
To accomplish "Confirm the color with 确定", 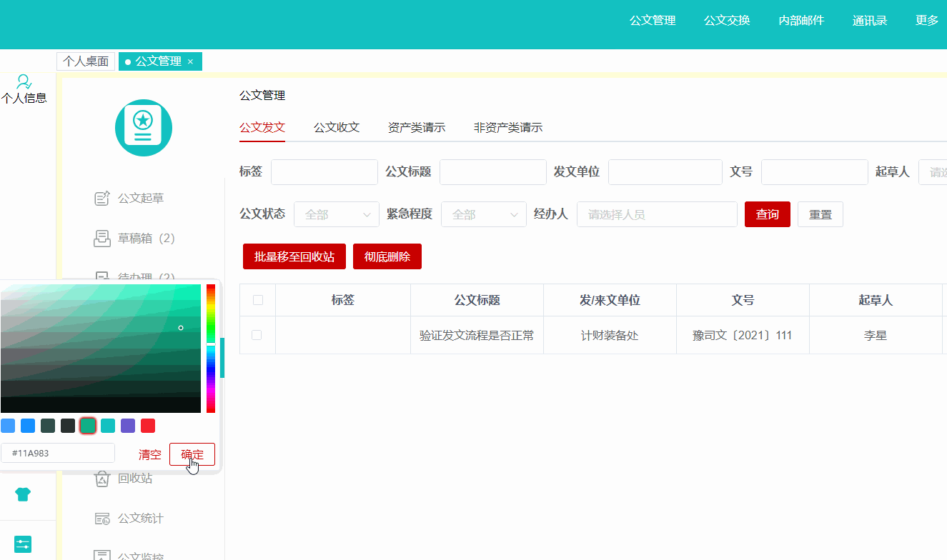I will (192, 454).
